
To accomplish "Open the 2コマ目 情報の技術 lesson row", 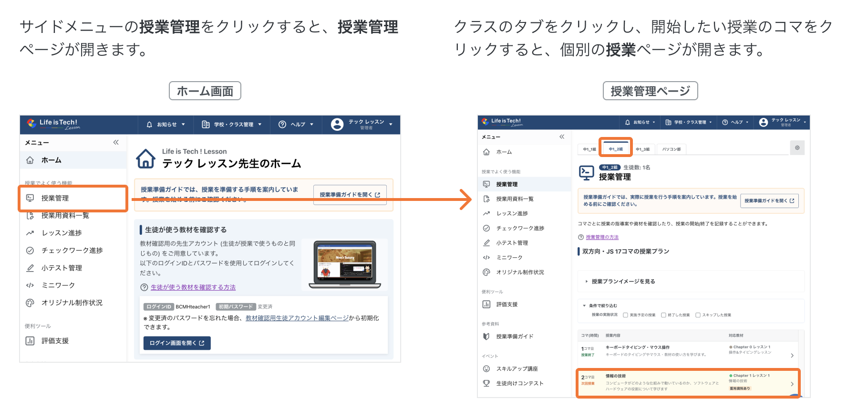I will [687, 383].
